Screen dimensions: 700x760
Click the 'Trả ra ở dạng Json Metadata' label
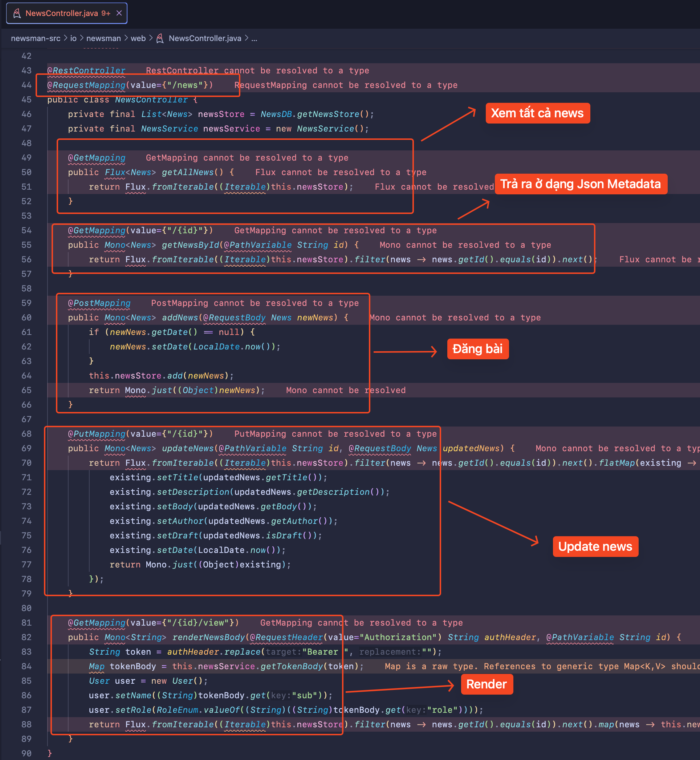[x=580, y=184]
